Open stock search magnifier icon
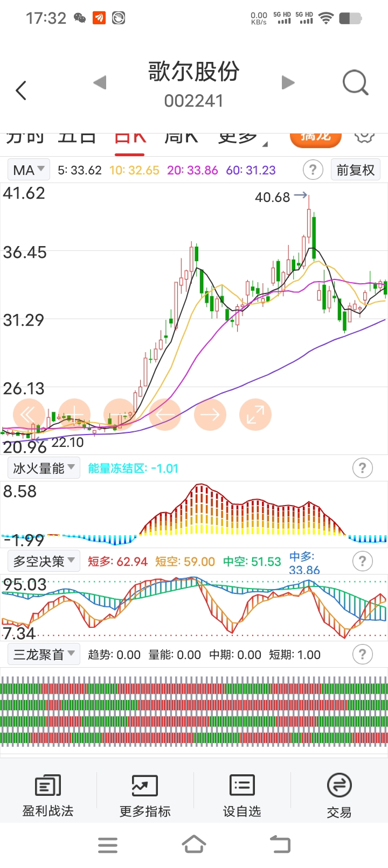 [x=356, y=83]
